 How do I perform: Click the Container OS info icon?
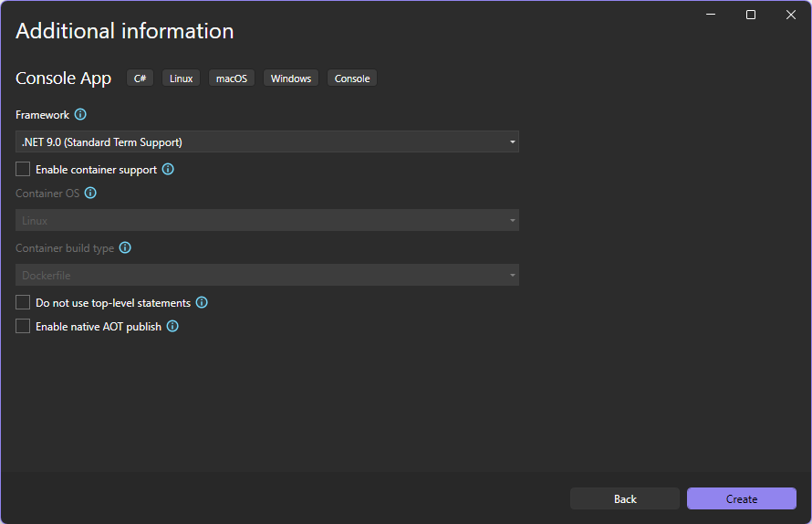[90, 193]
